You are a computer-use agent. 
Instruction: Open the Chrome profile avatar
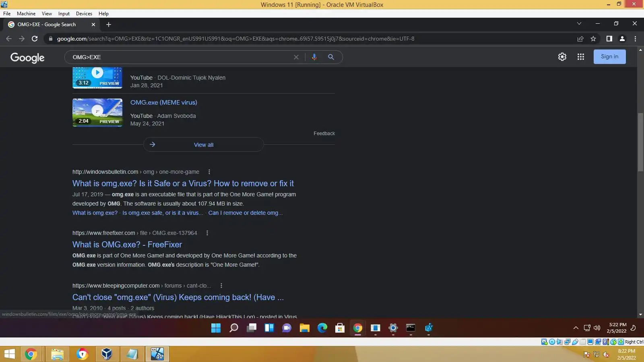tap(622, 39)
